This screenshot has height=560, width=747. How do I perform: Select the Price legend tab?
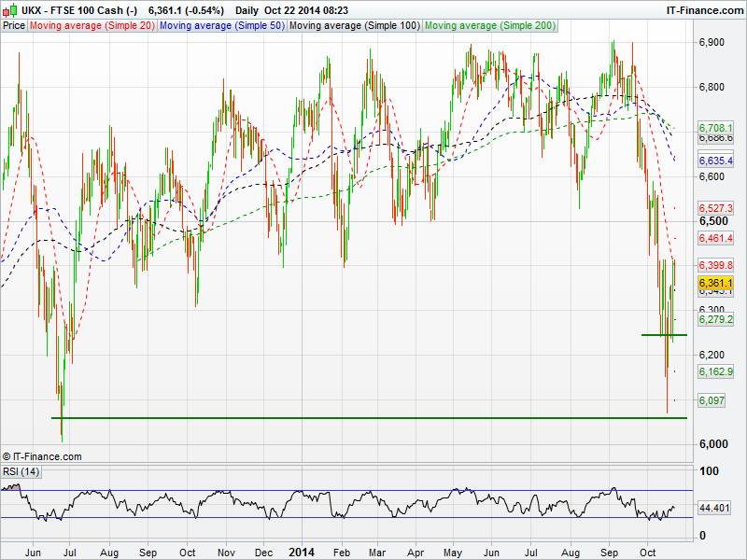pos(14,25)
